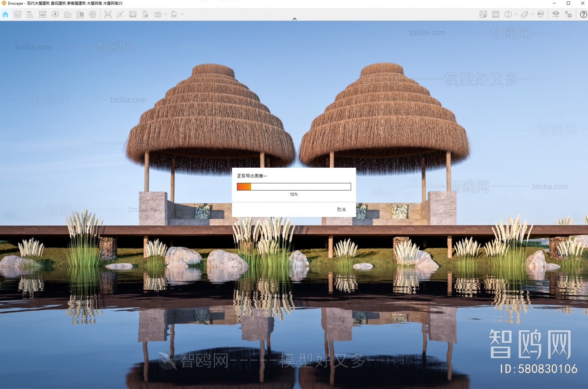Click the screenshot capture icon

coord(108,14)
